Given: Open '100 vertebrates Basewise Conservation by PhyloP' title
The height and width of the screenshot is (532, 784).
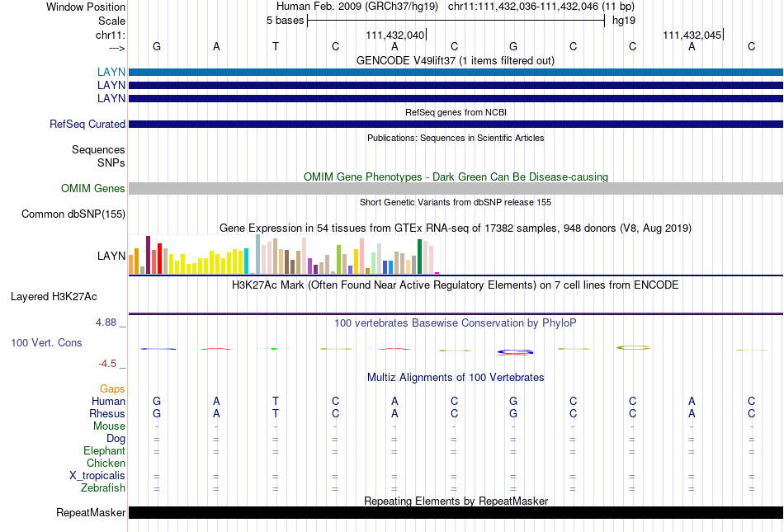Looking at the screenshot, I should (x=456, y=323).
